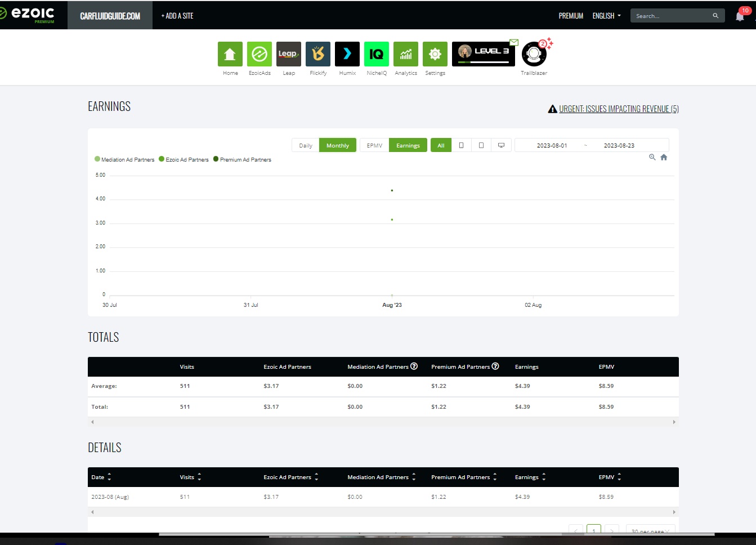756x545 pixels.
Task: Select the mobile device filter
Action: [461, 145]
